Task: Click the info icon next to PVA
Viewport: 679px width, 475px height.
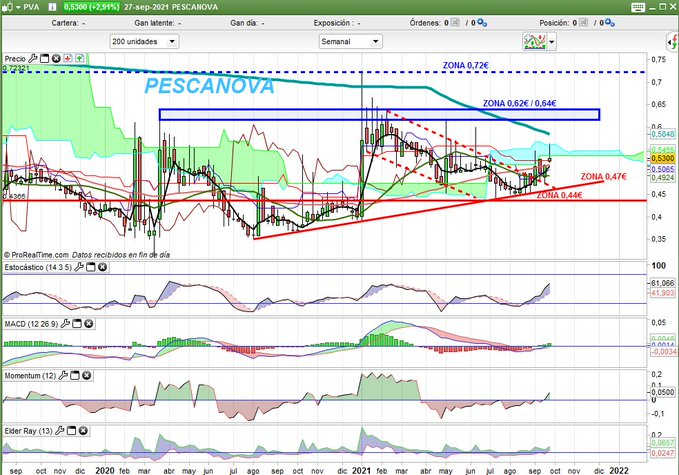Action: point(52,7)
